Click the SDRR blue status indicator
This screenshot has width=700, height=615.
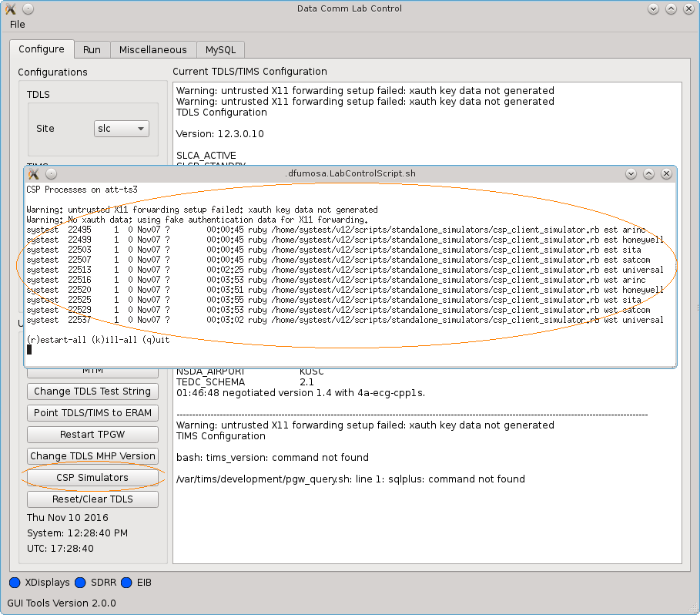click(x=80, y=583)
